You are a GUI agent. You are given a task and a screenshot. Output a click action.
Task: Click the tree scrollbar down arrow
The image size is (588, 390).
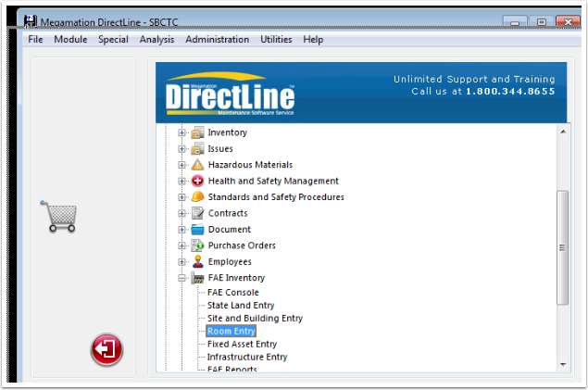coord(563,364)
